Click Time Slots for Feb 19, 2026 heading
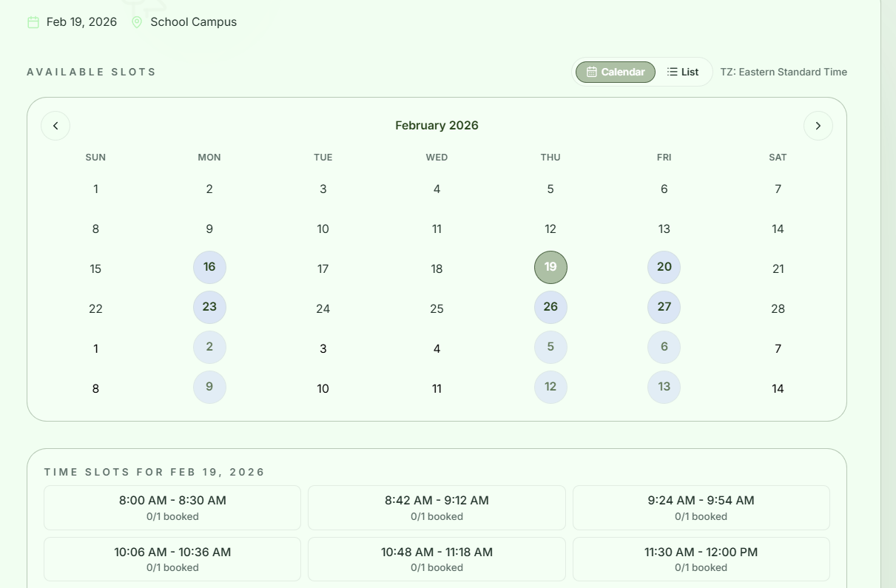Image resolution: width=896 pixels, height=588 pixels. 155,472
